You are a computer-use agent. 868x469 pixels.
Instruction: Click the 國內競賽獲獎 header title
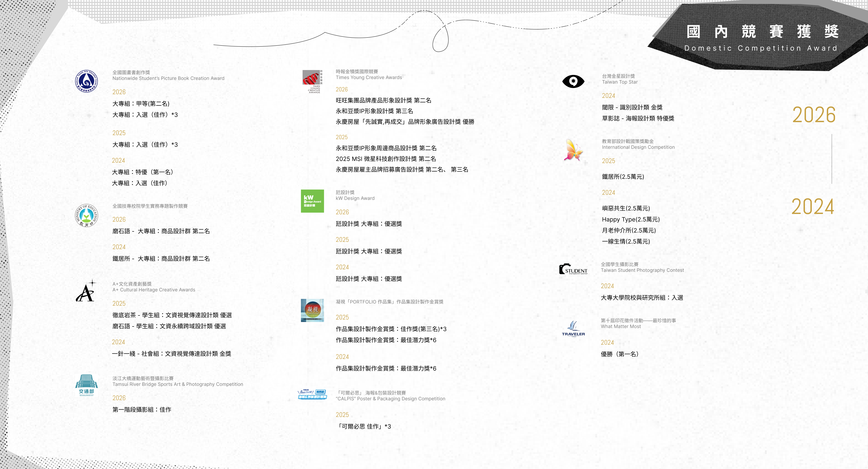pos(763,32)
